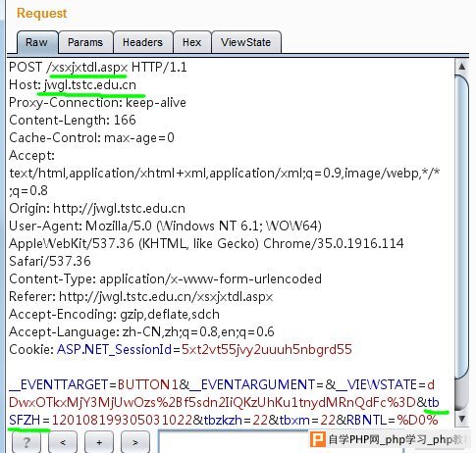Click the '__EVENTARGUMENT' parameter name
The height and width of the screenshot is (453, 476).
pos(252,384)
